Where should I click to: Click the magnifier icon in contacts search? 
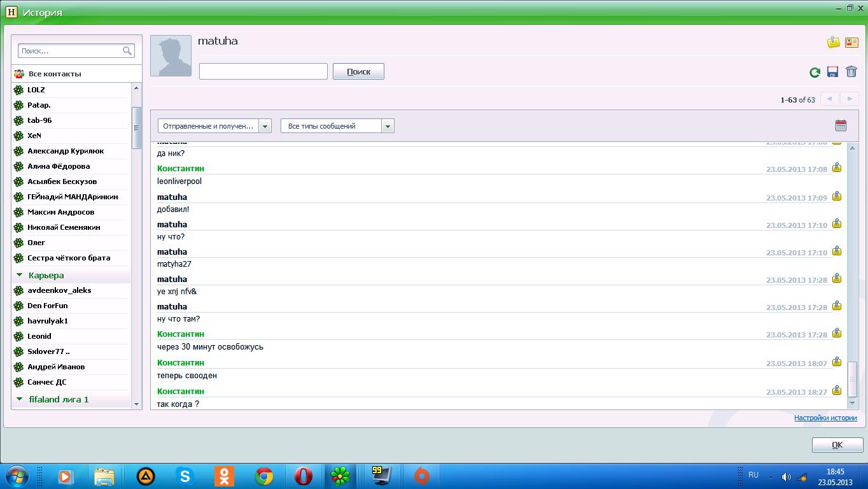[x=127, y=51]
